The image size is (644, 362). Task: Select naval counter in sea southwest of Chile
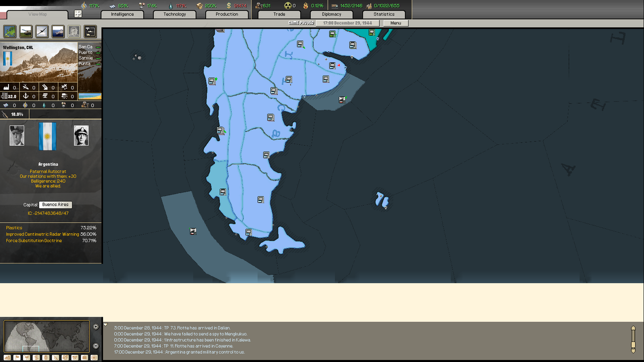tap(193, 231)
